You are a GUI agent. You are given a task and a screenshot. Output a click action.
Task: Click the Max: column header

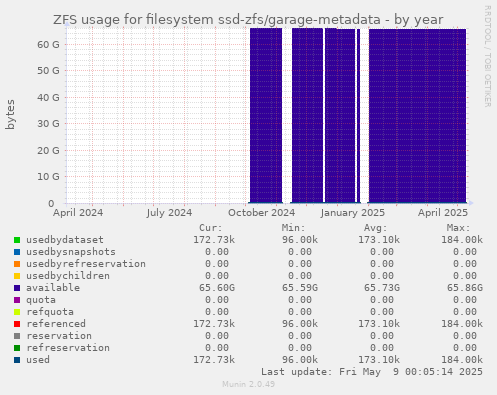pyautogui.click(x=459, y=228)
